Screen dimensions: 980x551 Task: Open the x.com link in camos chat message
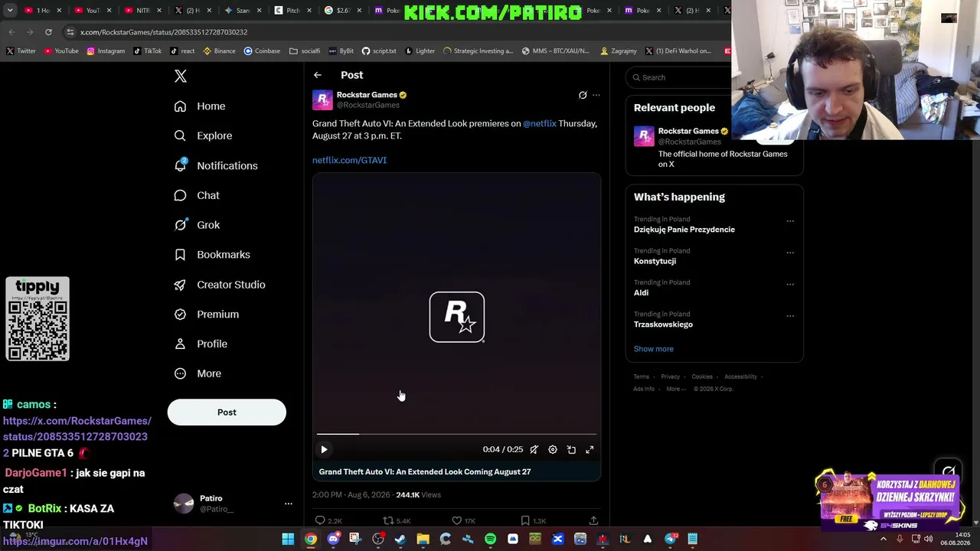[x=77, y=437]
